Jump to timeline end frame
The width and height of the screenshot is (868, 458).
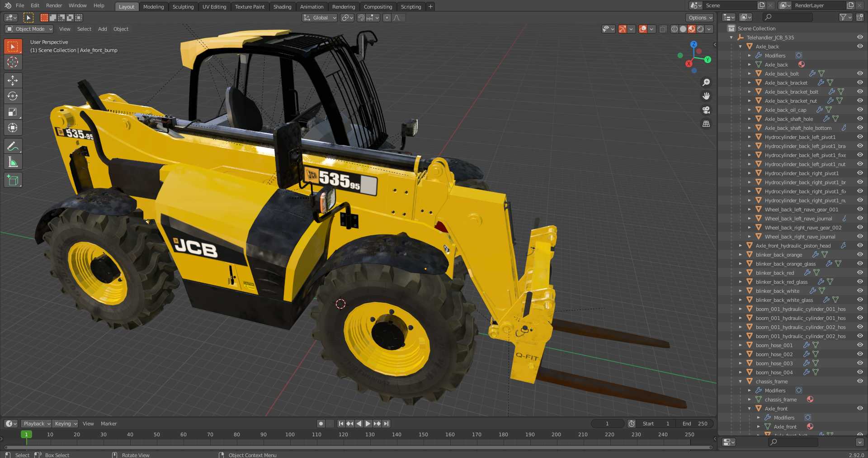point(386,424)
